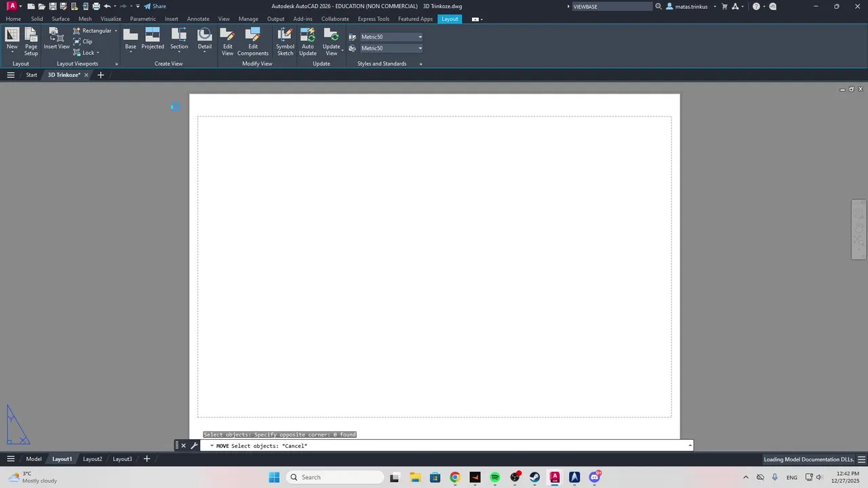The height and width of the screenshot is (488, 868).
Task: Click the Symbol Sketch tool
Action: pyautogui.click(x=285, y=42)
